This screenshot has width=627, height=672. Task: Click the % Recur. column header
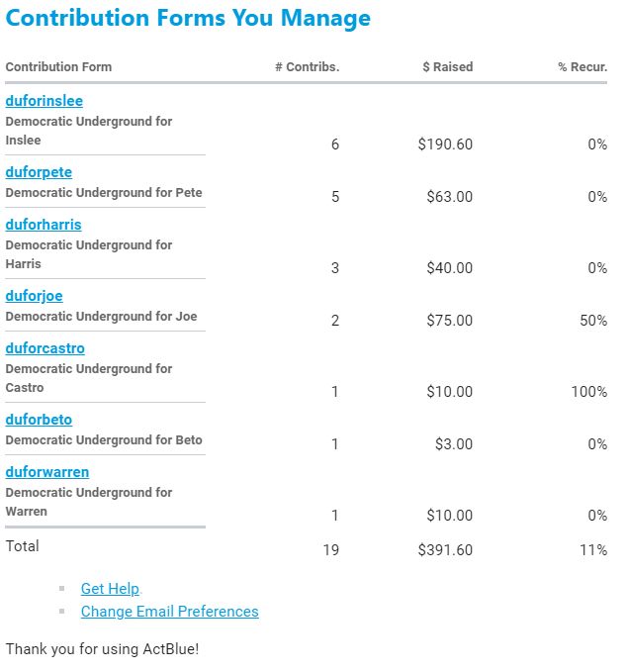(x=582, y=67)
